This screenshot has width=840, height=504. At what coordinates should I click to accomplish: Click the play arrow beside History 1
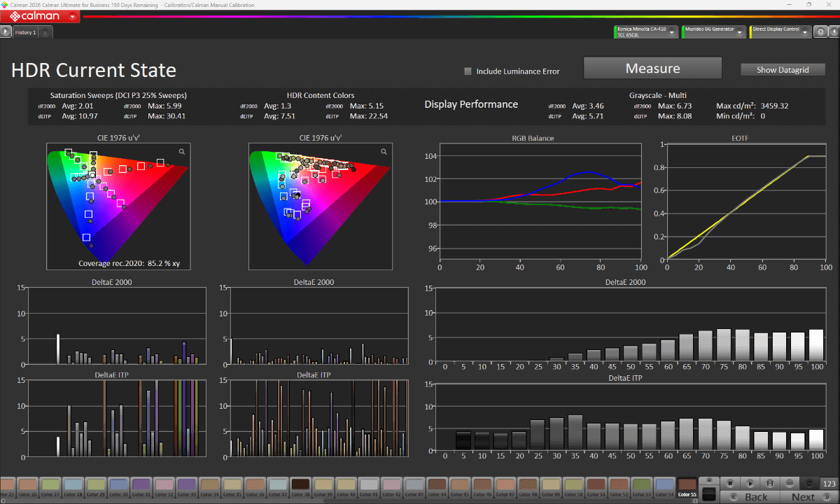(x=5, y=31)
